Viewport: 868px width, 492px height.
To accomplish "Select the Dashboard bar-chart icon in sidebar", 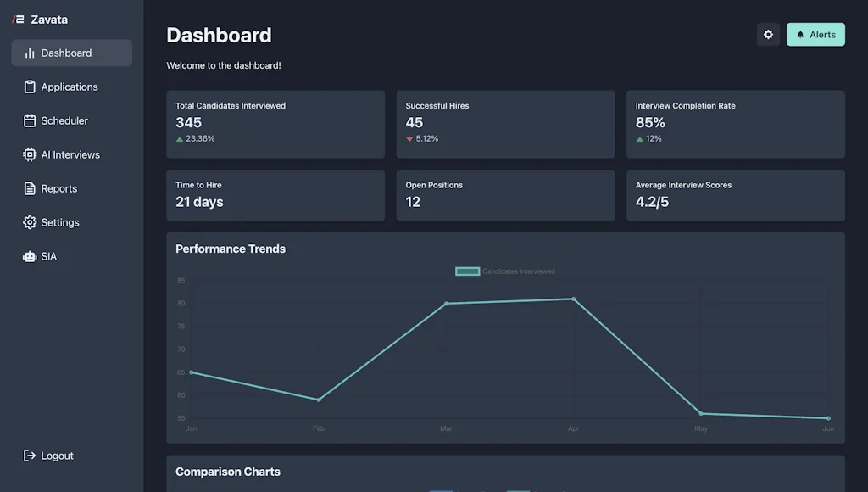I will coord(29,53).
